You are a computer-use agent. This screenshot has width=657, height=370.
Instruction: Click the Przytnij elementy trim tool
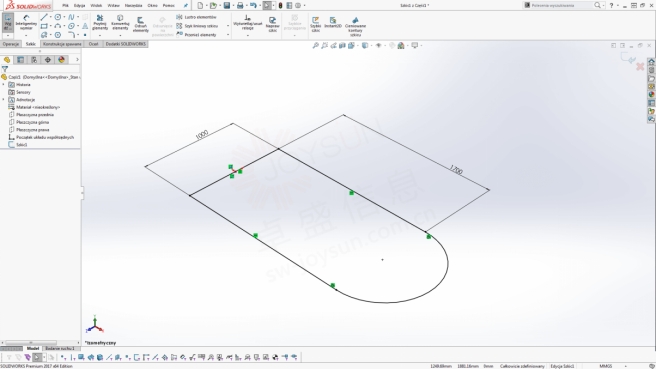coord(100,23)
